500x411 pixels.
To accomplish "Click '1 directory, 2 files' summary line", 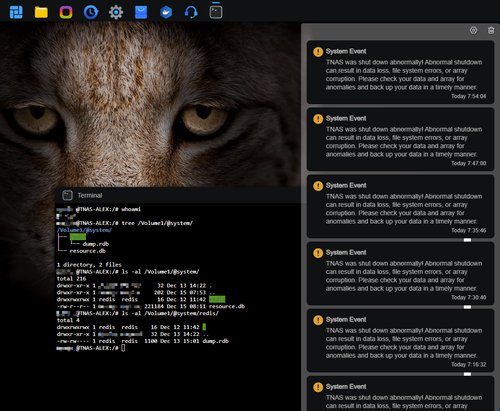I will click(89, 265).
